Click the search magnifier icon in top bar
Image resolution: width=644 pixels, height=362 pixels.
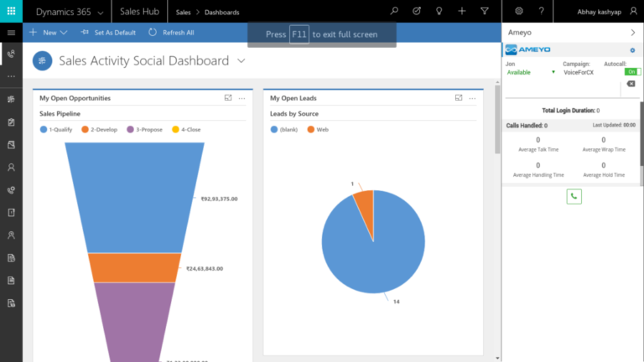395,12
